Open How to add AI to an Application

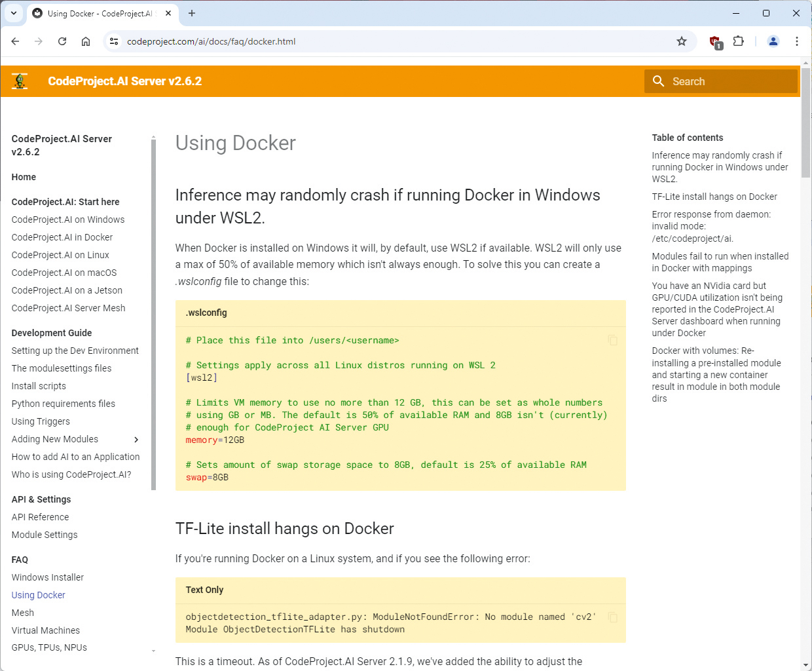pyautogui.click(x=75, y=457)
